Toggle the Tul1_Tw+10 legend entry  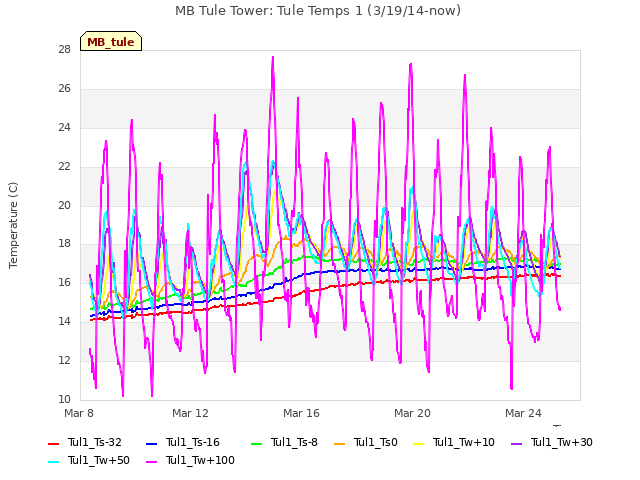454,442
